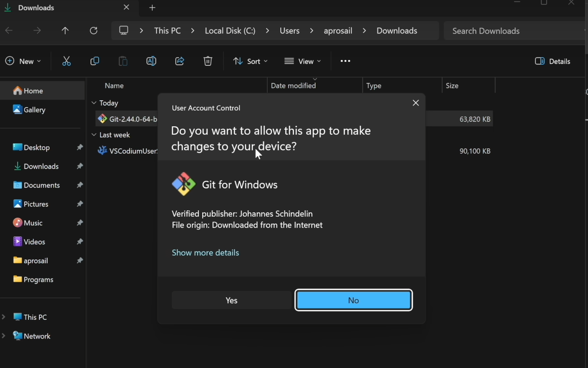This screenshot has height=368, width=588.
Task: Add a new File Explorer tab
Action: [x=152, y=8]
